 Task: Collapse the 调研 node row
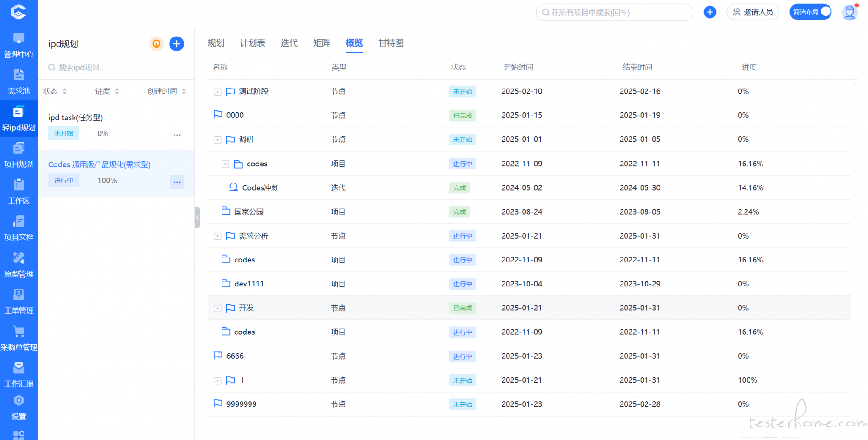(x=217, y=140)
